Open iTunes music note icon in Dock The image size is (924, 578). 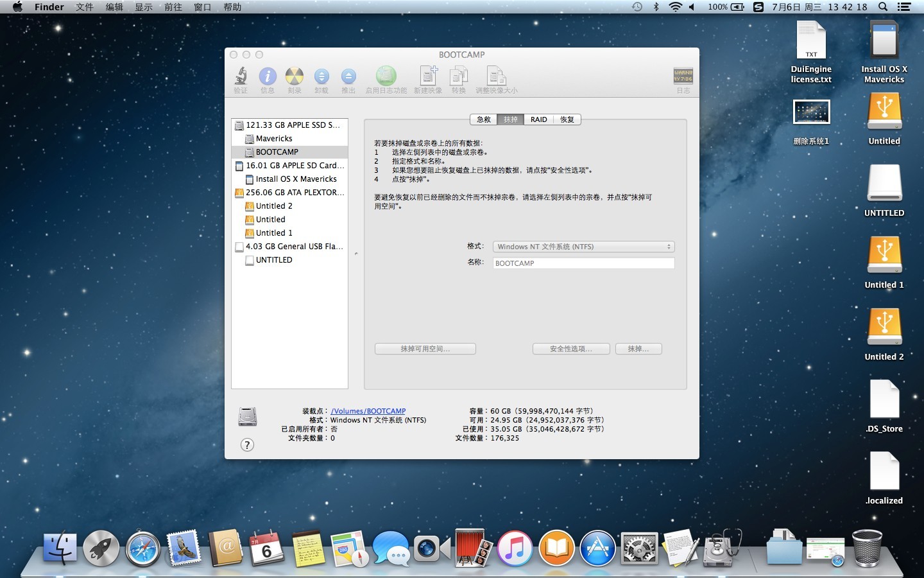(x=515, y=548)
